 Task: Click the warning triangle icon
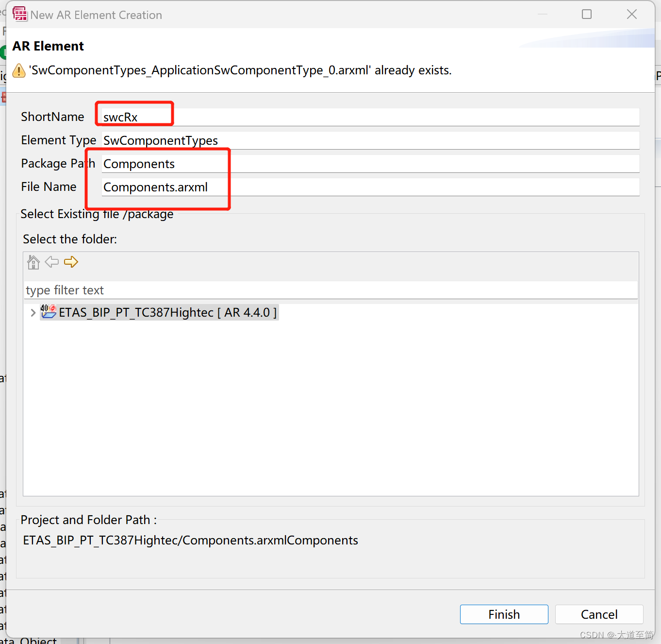pyautogui.click(x=18, y=70)
